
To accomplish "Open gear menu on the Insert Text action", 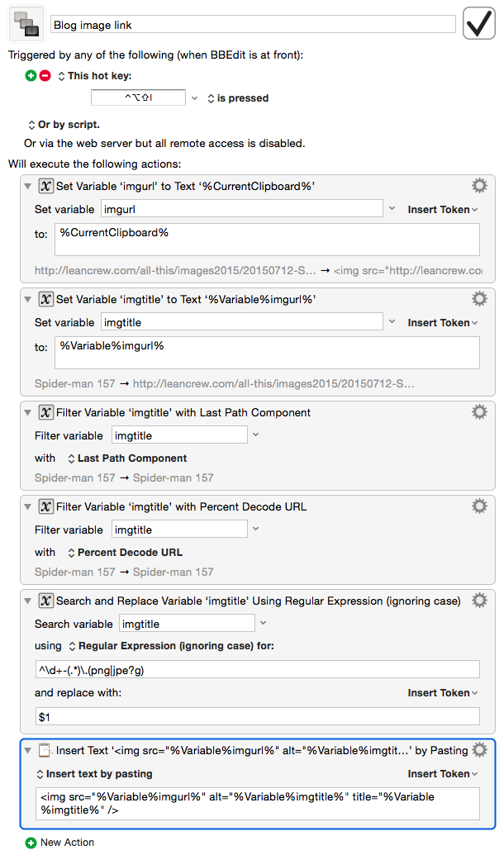I will point(479,749).
